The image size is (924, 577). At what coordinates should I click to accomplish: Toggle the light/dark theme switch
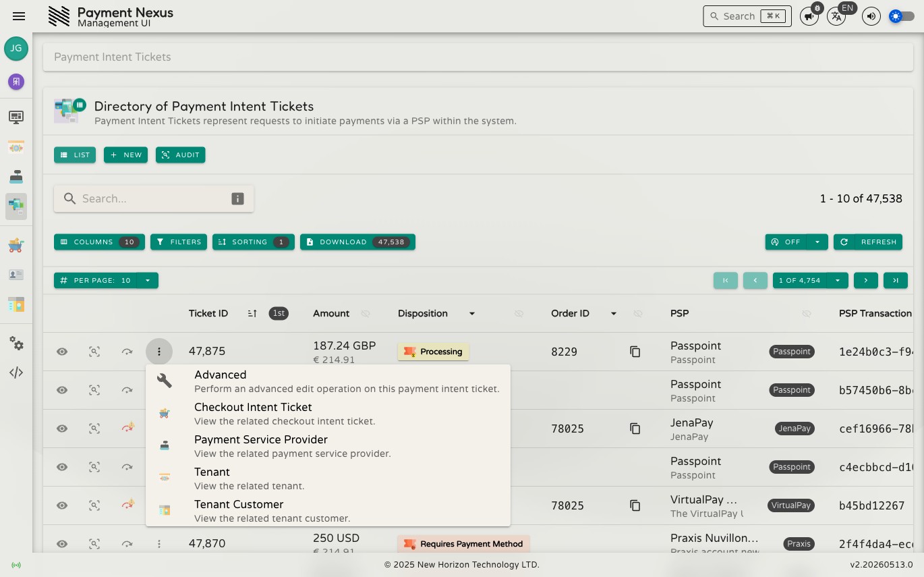(x=902, y=16)
